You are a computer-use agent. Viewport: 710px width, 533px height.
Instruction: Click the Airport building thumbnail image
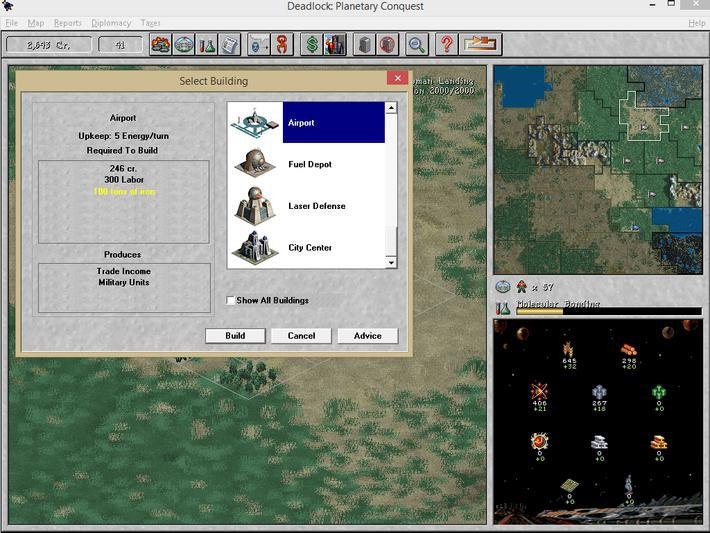(255, 122)
